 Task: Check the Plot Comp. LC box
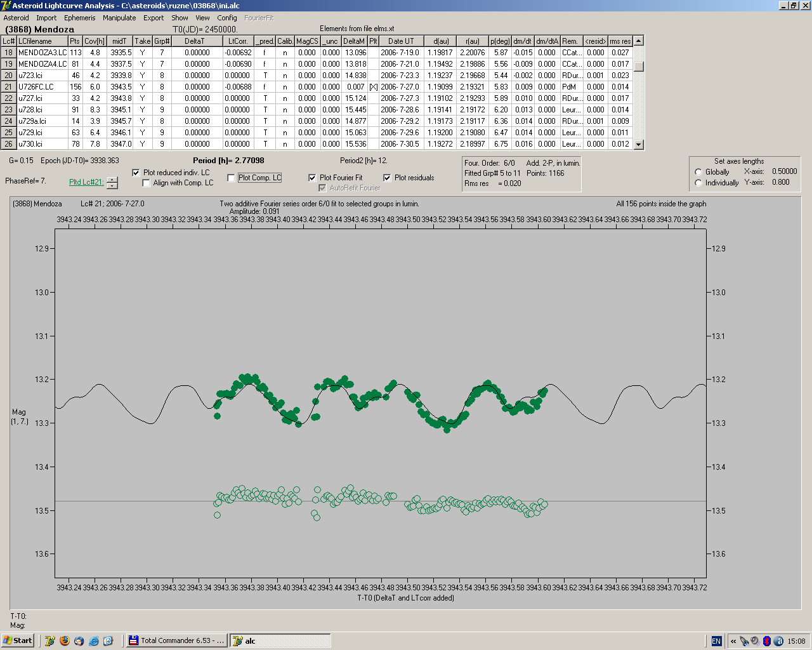click(x=231, y=178)
